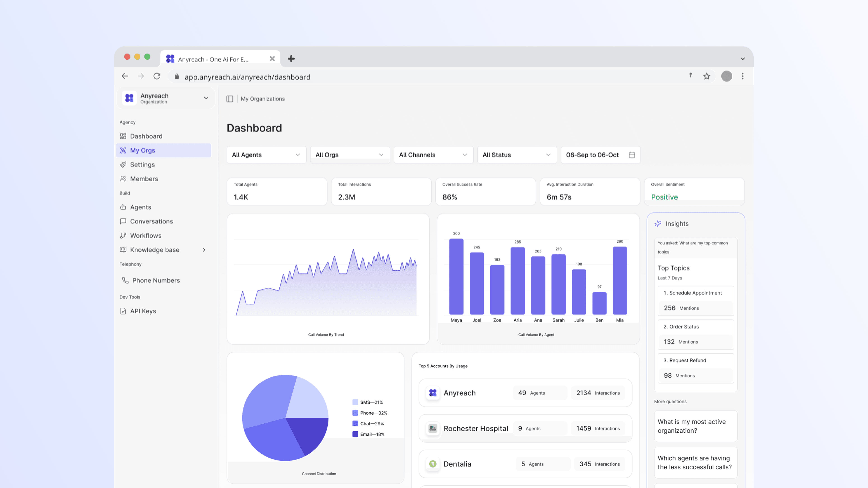The width and height of the screenshot is (868, 488).
Task: Expand the Anyreach organization switcher chevron
Action: point(206,98)
